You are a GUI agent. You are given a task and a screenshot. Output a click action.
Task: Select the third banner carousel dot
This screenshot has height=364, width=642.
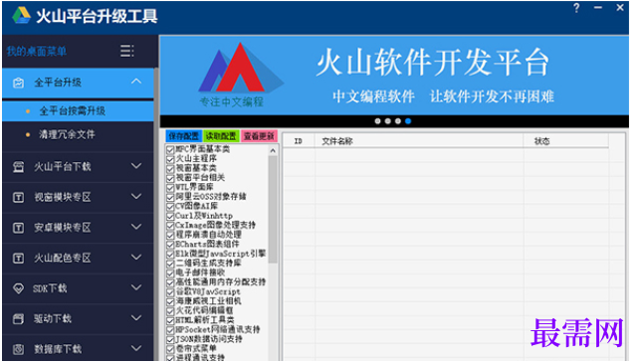tap(397, 121)
